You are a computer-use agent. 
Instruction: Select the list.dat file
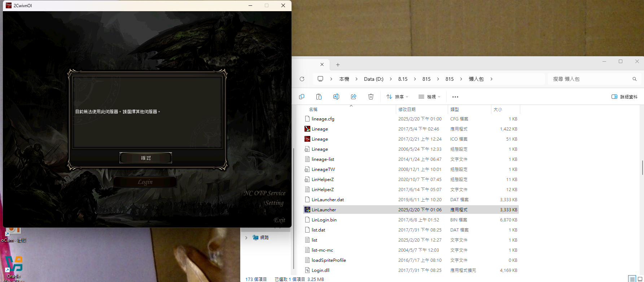411,230
